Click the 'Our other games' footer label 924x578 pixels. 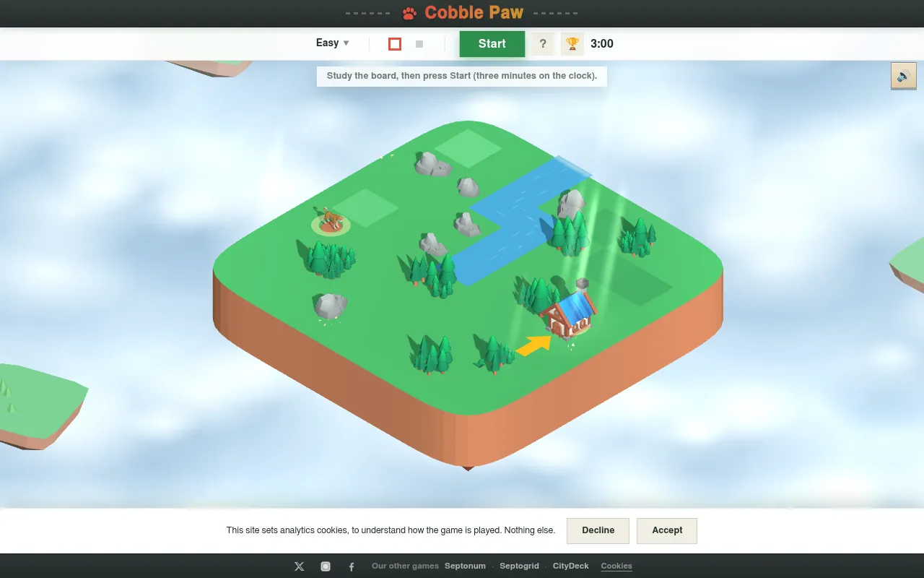point(405,566)
